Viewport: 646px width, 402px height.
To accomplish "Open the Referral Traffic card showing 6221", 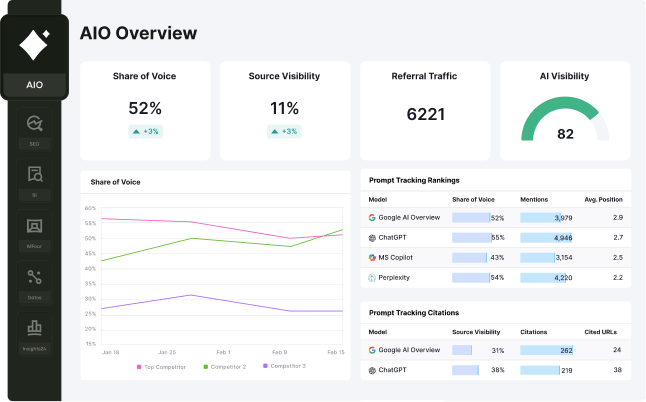I will (x=425, y=110).
